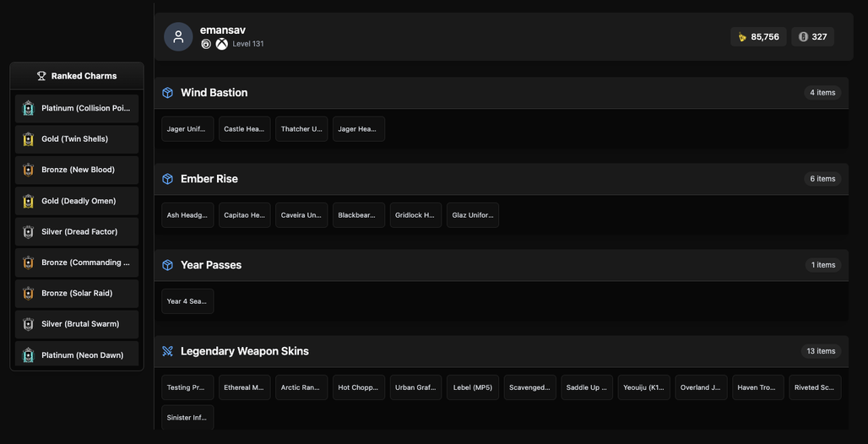868x444 pixels.
Task: Click the emansav profile avatar icon
Action: coord(178,37)
